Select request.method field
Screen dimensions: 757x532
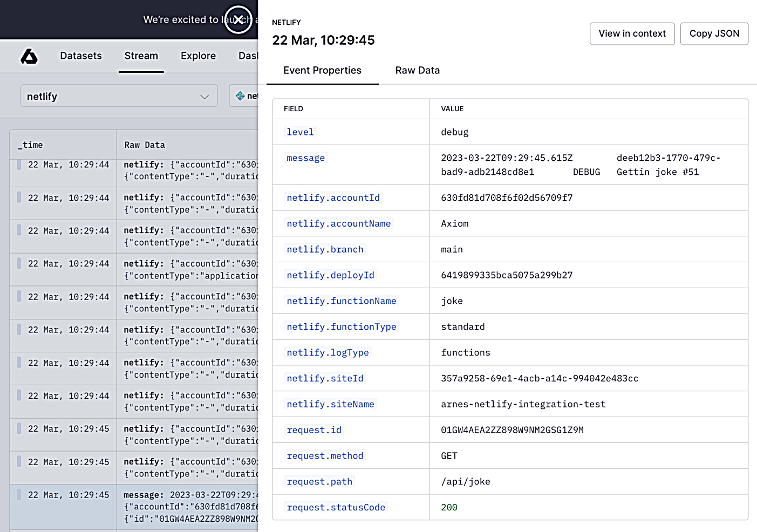pos(325,456)
